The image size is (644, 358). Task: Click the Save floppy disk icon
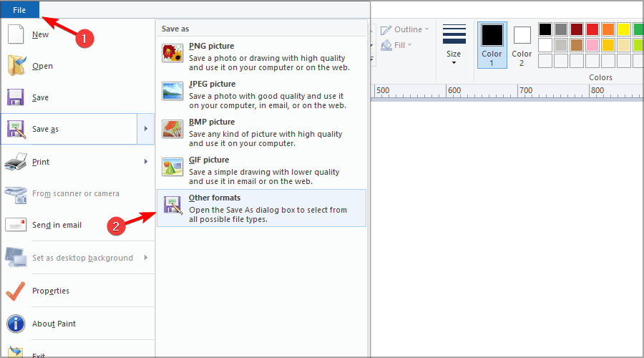click(x=16, y=97)
